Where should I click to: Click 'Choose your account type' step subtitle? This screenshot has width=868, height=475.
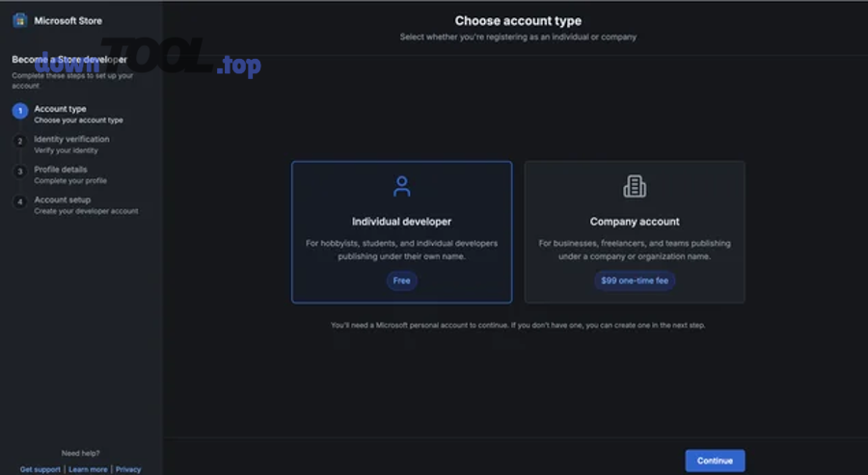click(x=79, y=120)
